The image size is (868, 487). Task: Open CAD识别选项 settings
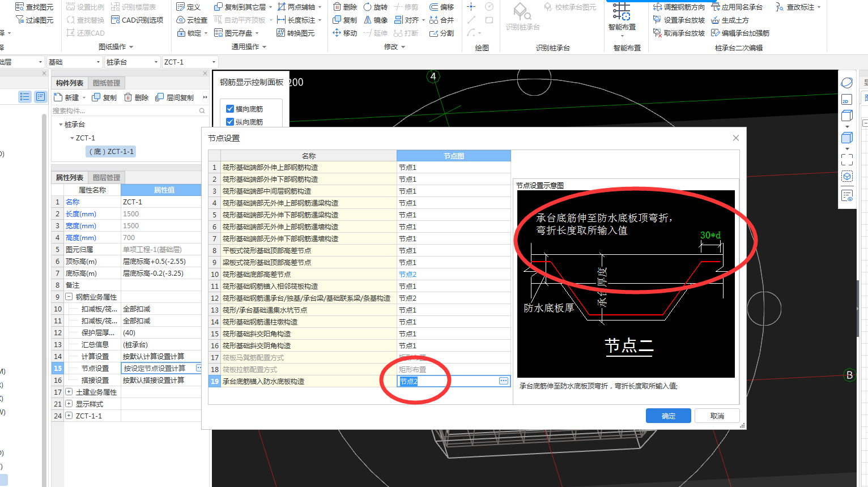point(137,20)
